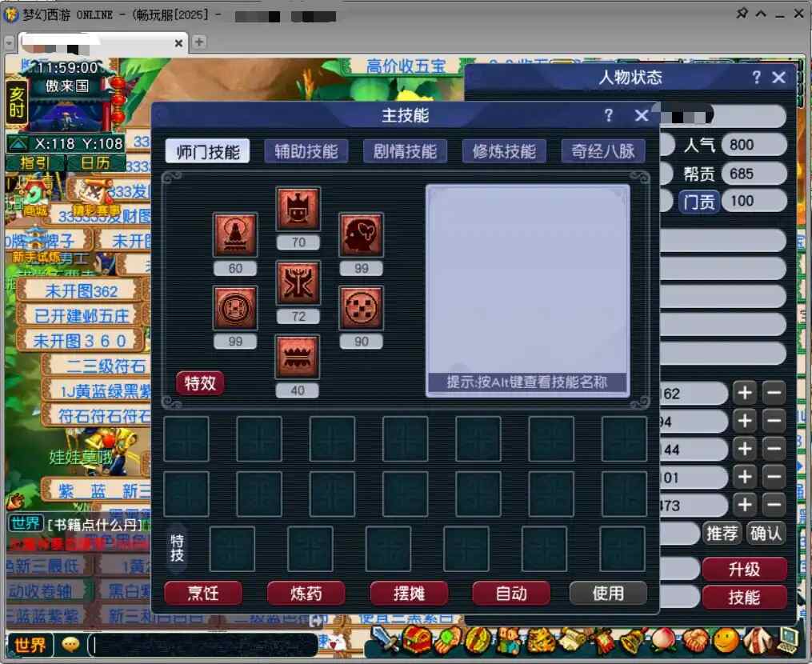Click the 推荐 recommend button

pyautogui.click(x=722, y=534)
